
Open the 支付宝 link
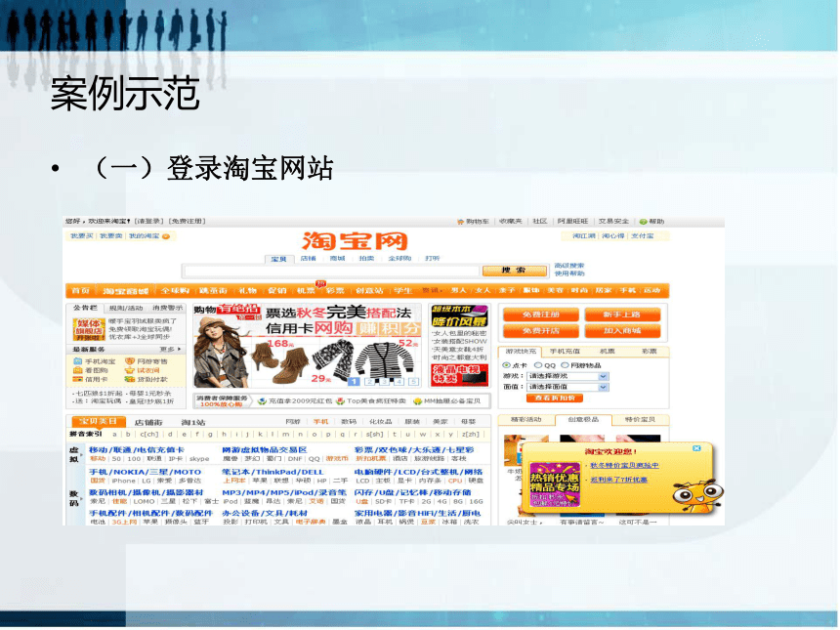pyautogui.click(x=642, y=236)
